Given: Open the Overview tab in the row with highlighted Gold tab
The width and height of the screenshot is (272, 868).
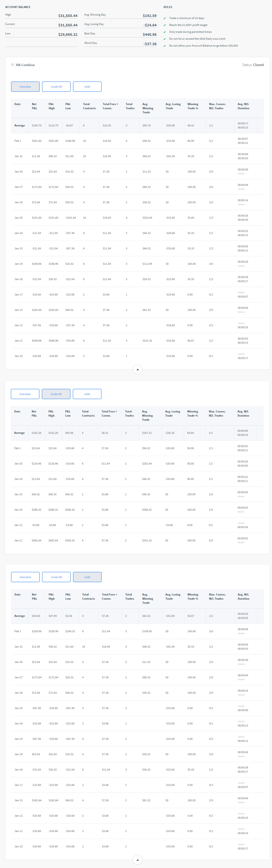Looking at the screenshot, I should click(x=25, y=577).
